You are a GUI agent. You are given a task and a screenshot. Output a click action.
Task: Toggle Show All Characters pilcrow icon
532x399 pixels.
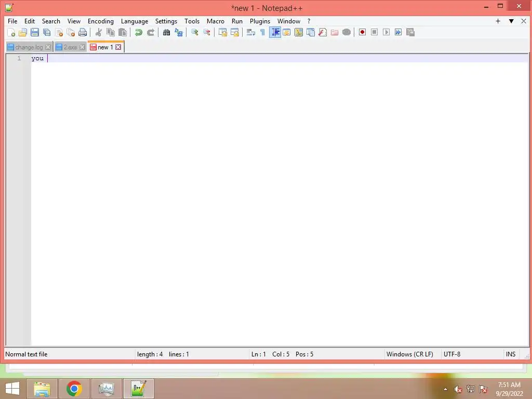262,32
